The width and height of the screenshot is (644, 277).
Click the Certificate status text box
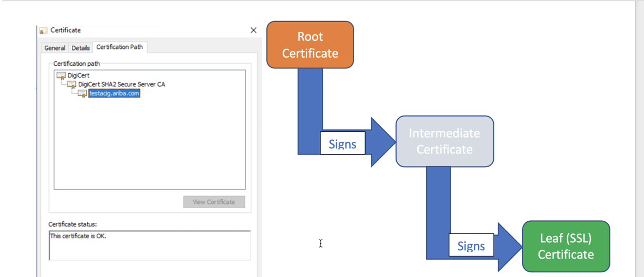click(x=150, y=245)
